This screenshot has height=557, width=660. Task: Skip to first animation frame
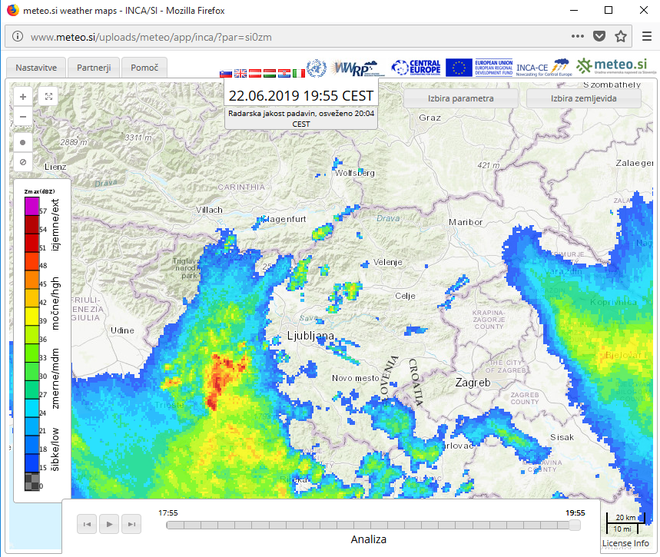(x=87, y=524)
